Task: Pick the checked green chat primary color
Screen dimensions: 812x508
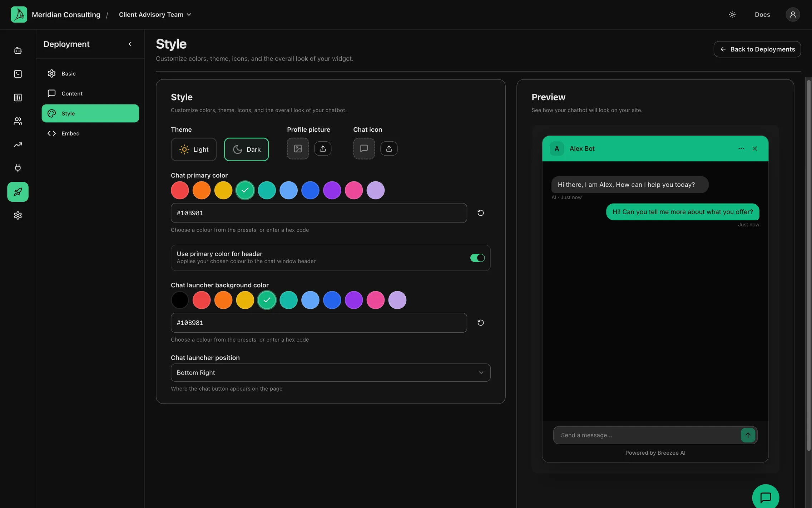Action: click(245, 190)
